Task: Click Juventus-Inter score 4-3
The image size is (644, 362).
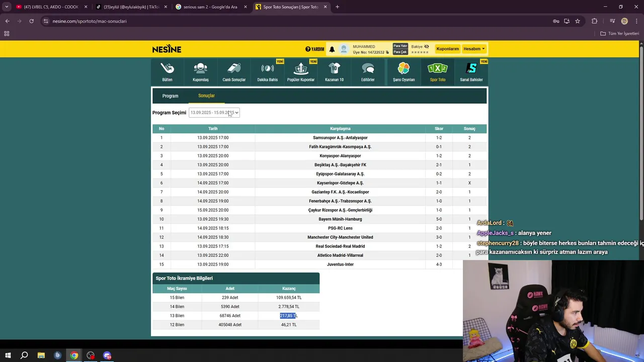Action: 439,264
